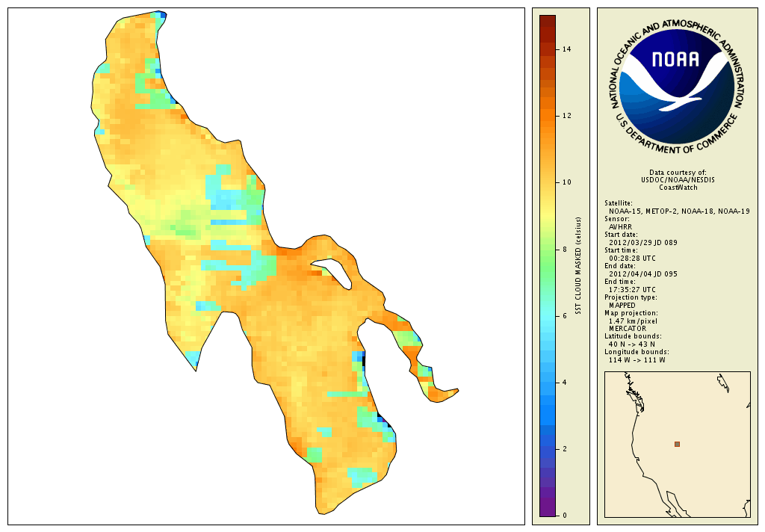Click the 'End date:' label
Screen dimensions: 765x532
619,266
